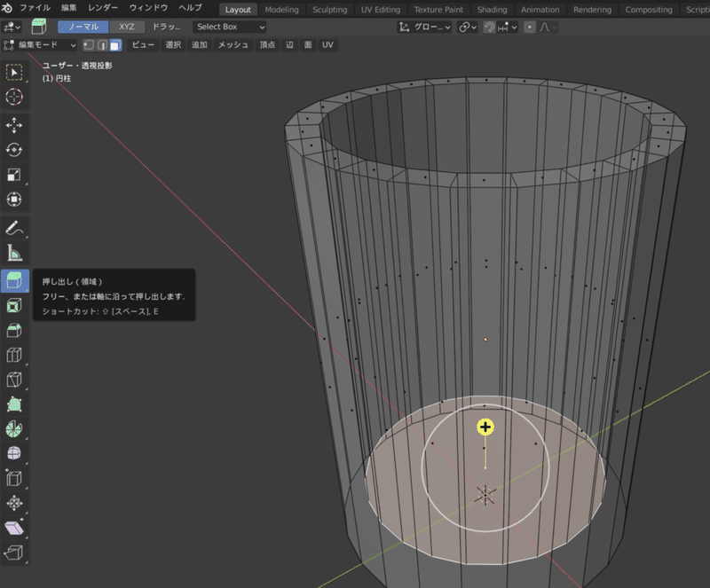Open the レンダー menu
This screenshot has height=588, width=710.
tap(103, 8)
